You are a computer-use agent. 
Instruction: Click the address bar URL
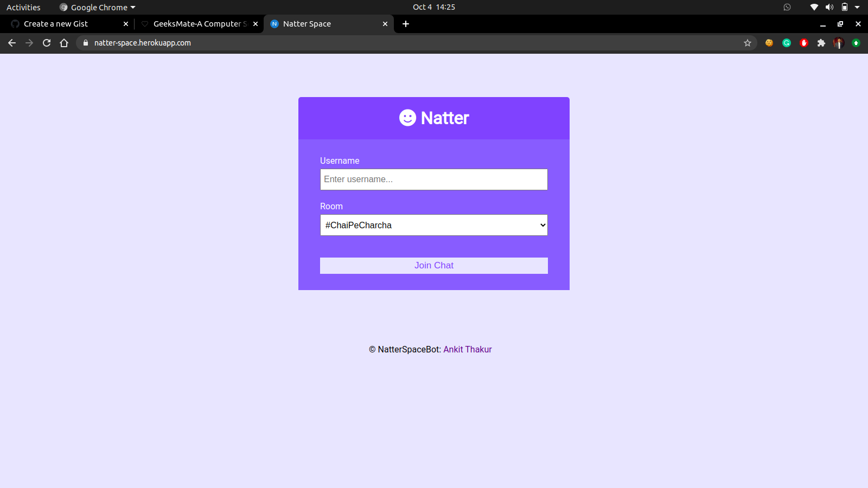[143, 43]
